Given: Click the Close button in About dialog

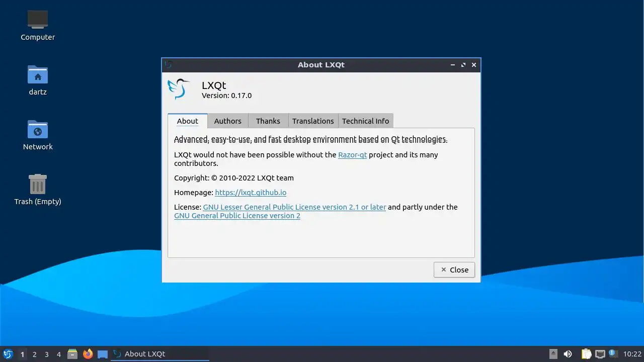Looking at the screenshot, I should (x=454, y=269).
